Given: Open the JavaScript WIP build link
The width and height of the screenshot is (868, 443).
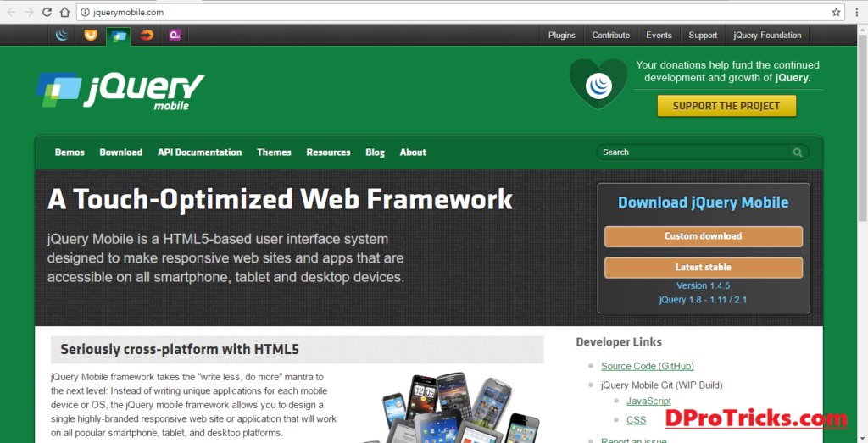Looking at the screenshot, I should 648,401.
